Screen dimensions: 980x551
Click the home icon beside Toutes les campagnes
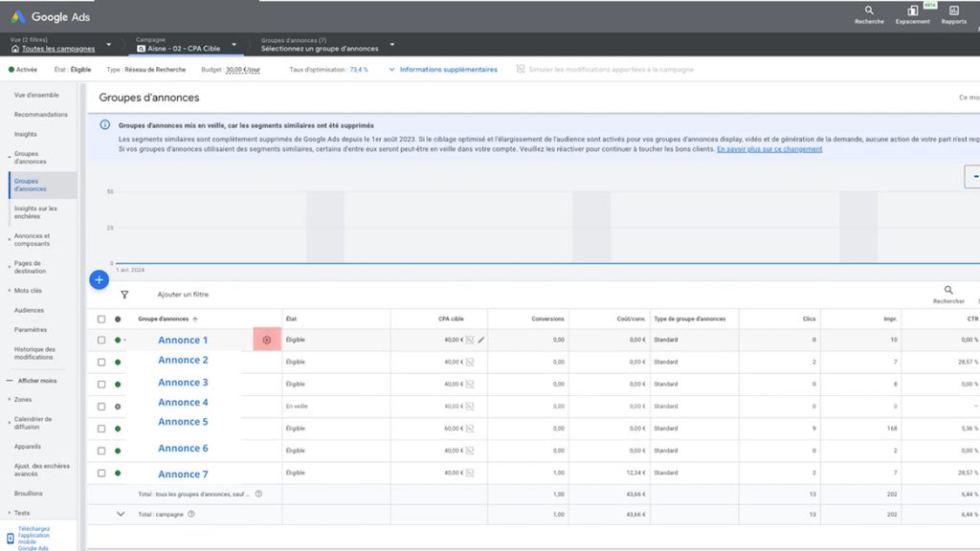(15, 49)
